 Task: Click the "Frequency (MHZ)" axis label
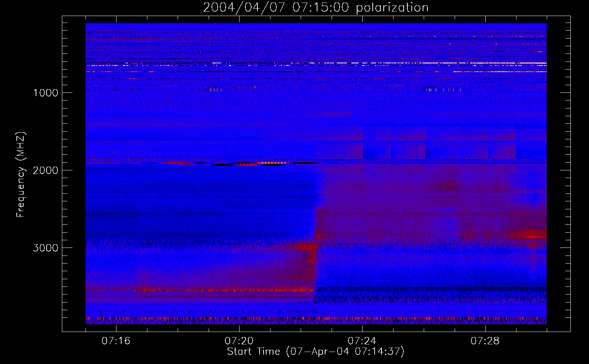21,175
